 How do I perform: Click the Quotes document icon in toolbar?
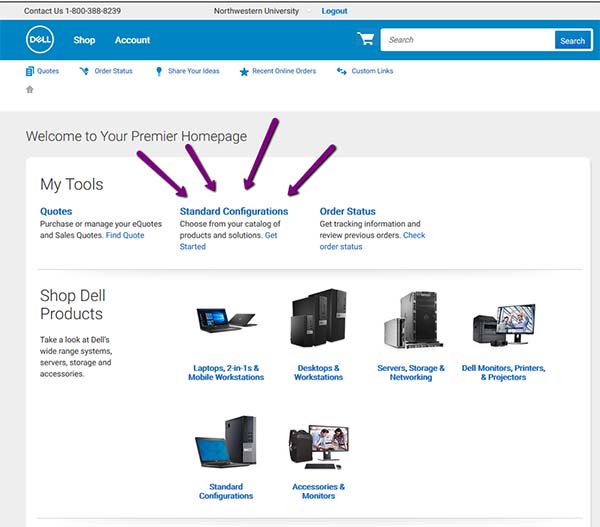click(29, 71)
